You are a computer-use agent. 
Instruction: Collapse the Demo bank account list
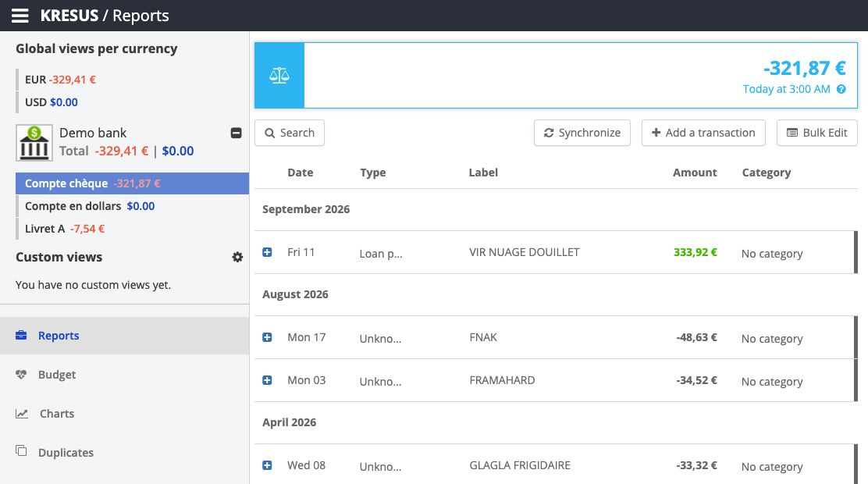click(236, 133)
